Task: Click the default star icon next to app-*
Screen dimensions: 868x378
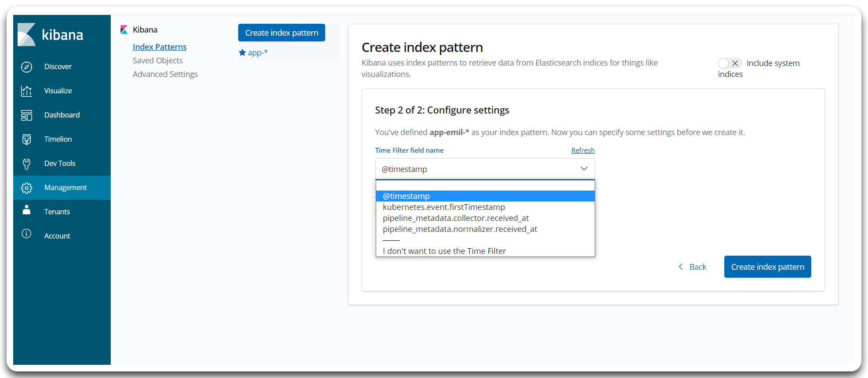Action: (242, 52)
